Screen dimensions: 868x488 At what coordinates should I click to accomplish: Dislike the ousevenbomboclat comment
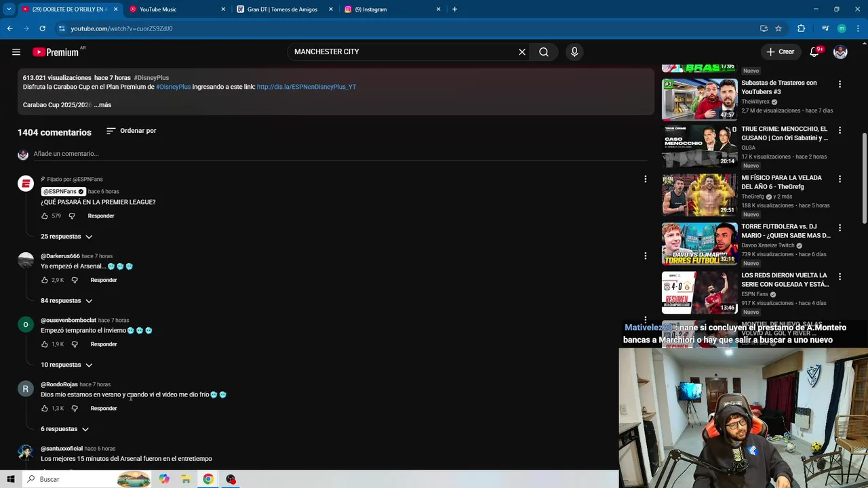75,344
